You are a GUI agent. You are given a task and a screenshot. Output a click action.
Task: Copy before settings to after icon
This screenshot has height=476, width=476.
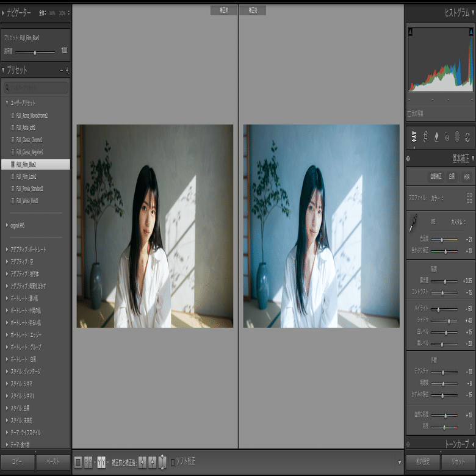pos(142,463)
